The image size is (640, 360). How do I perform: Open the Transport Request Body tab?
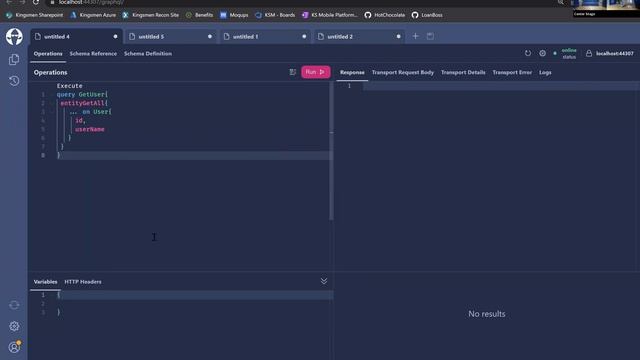[403, 72]
